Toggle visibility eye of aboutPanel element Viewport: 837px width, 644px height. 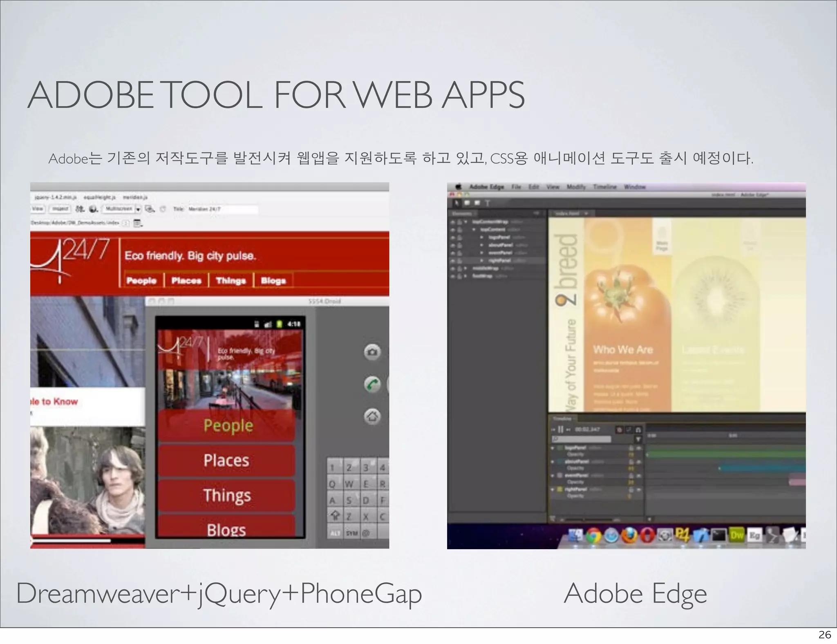(453, 245)
